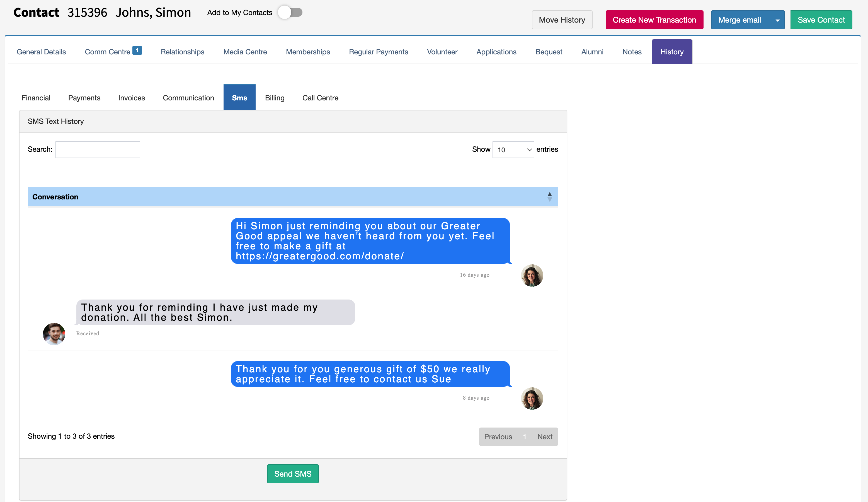Viewport: 868px width, 502px height.
Task: Click the Send SMS button
Action: pos(293,474)
